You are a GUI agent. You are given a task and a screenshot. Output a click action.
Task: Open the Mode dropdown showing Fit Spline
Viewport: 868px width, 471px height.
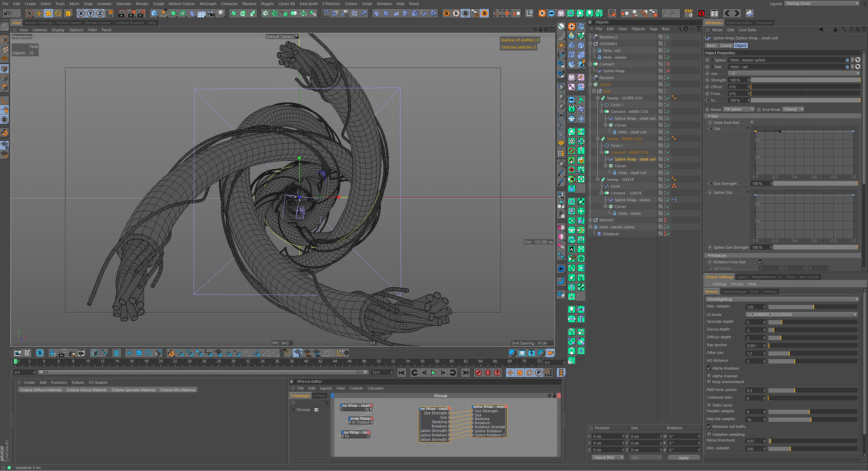[739, 109]
